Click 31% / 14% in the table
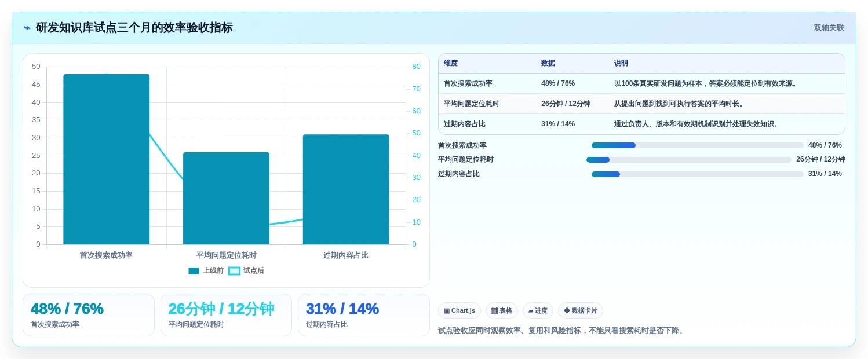This screenshot has height=359, width=868. tap(558, 124)
